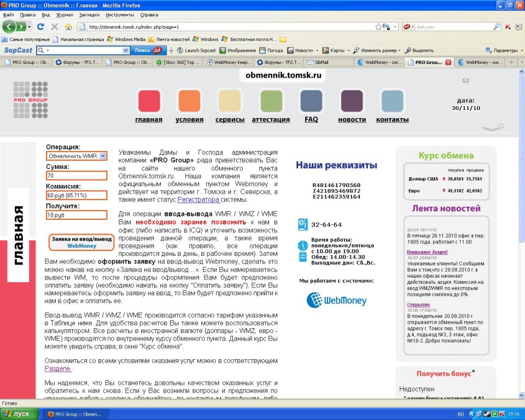Click Выделить highlighter toolbar item

[x=419, y=50]
